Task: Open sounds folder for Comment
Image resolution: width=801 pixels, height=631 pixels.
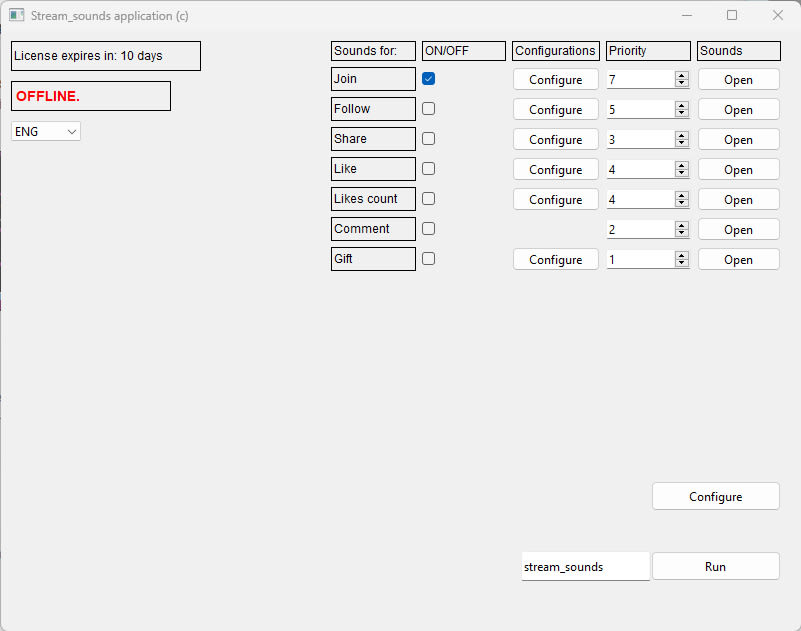Action: (x=738, y=229)
